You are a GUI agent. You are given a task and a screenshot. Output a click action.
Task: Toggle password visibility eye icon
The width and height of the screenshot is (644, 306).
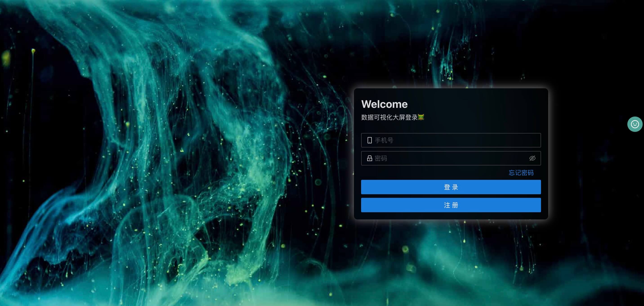[x=532, y=158]
